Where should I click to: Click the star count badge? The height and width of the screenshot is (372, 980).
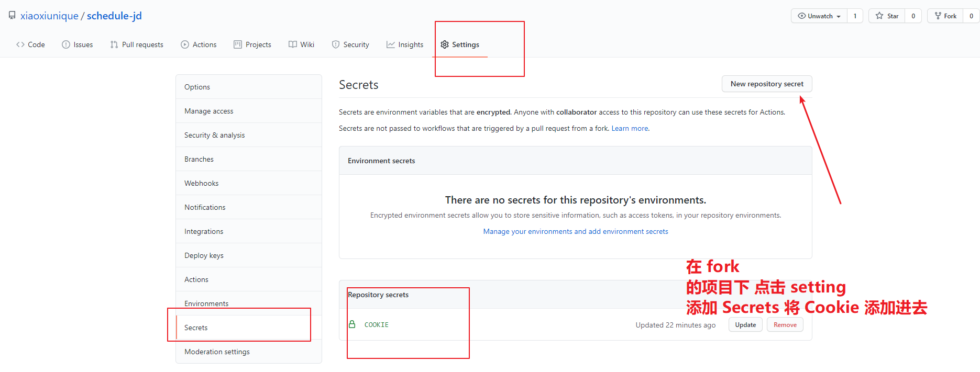(x=913, y=16)
